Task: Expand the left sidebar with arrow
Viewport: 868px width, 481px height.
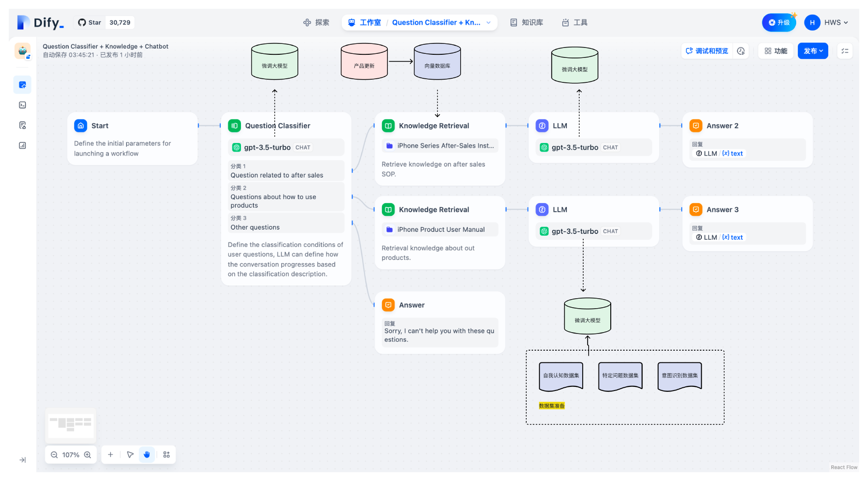Action: (x=22, y=460)
